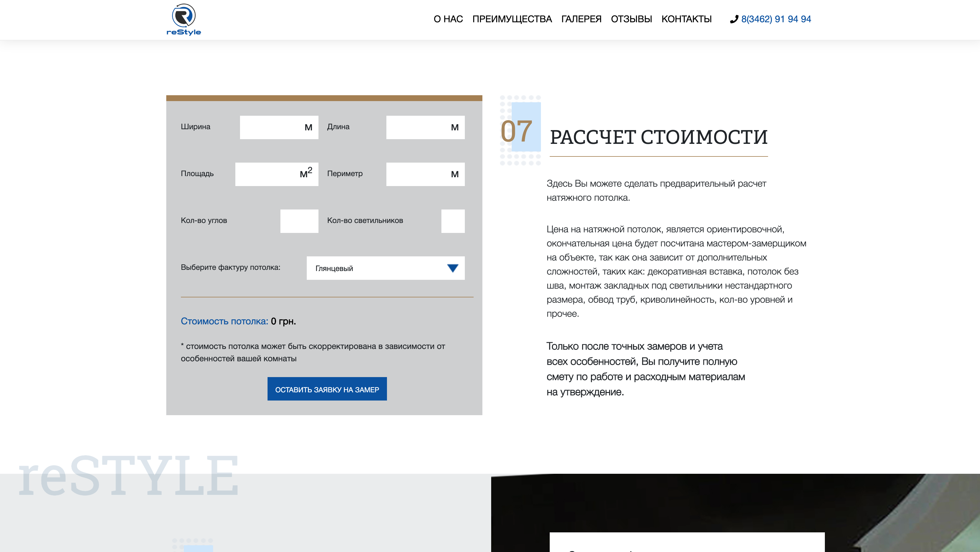Click the 'Кол-во углов' input box
This screenshot has width=980, height=552.
point(299,221)
